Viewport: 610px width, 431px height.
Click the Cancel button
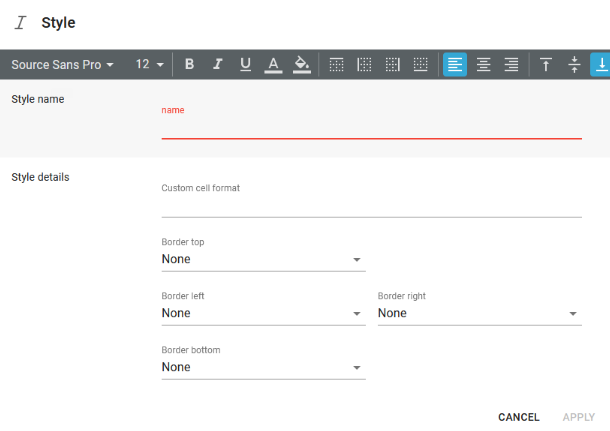pos(519,417)
